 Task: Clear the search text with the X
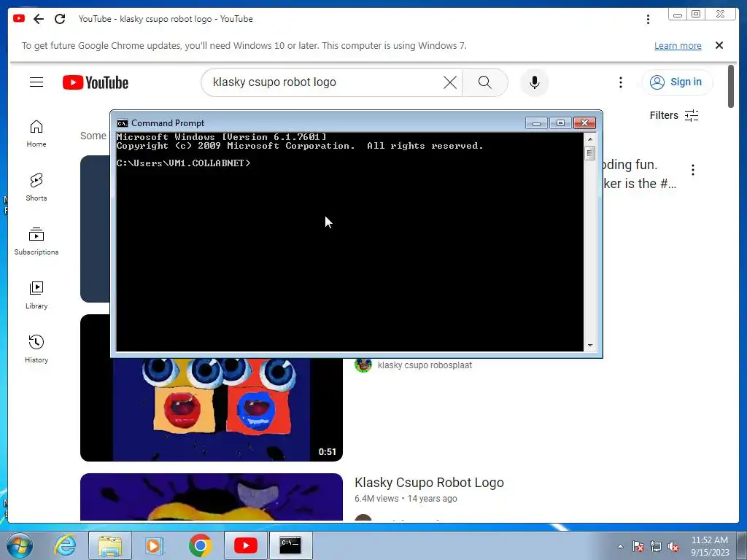(449, 82)
